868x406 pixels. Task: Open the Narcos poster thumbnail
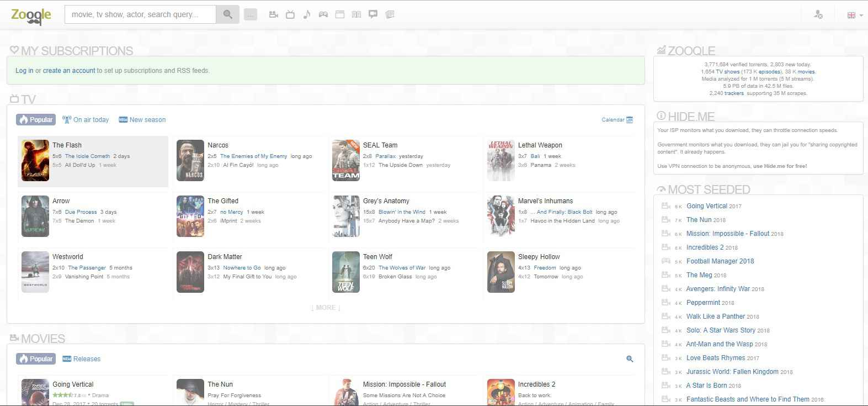click(190, 160)
